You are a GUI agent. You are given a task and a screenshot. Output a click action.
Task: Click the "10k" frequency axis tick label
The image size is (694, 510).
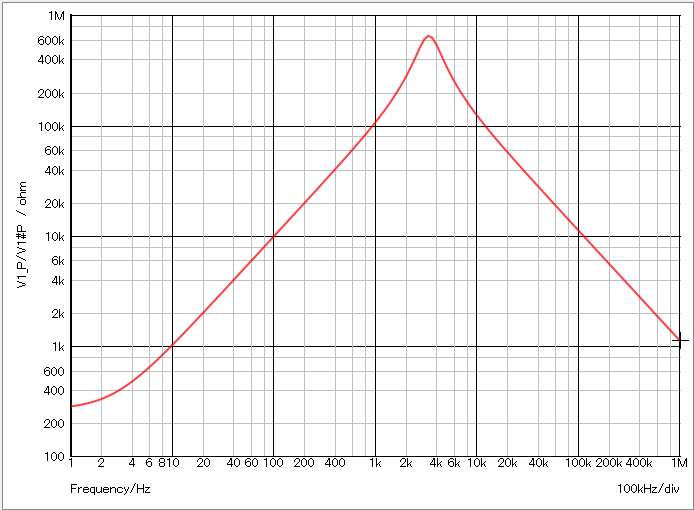tap(477, 463)
